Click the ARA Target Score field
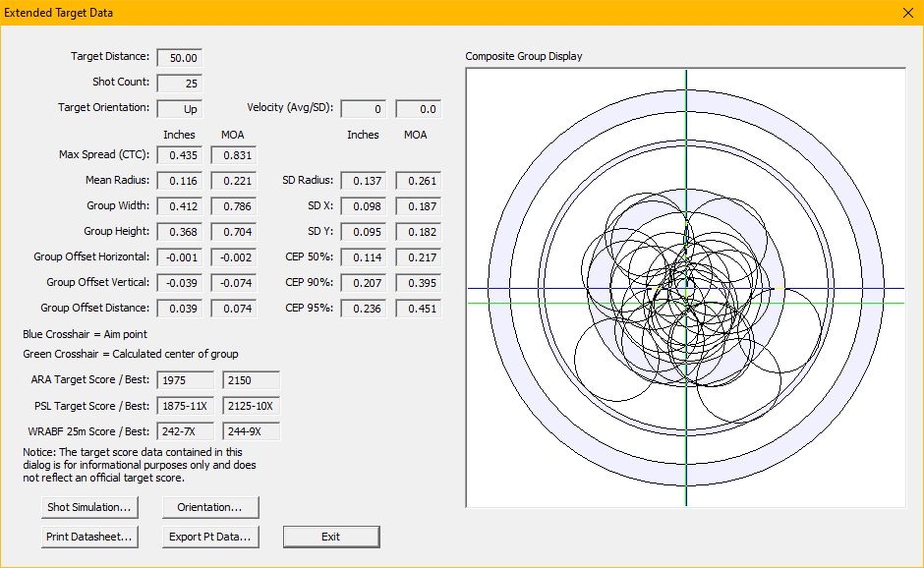This screenshot has width=924, height=568. (185, 380)
